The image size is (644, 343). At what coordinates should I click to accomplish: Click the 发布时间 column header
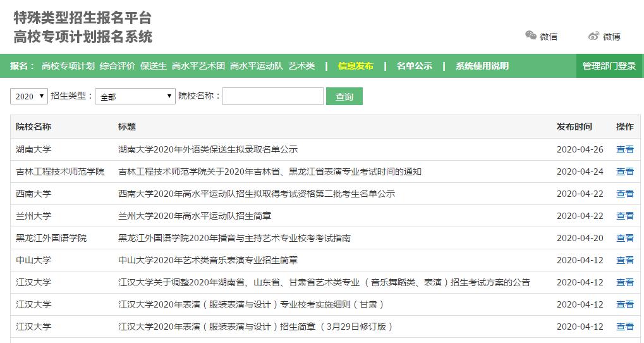pos(574,127)
